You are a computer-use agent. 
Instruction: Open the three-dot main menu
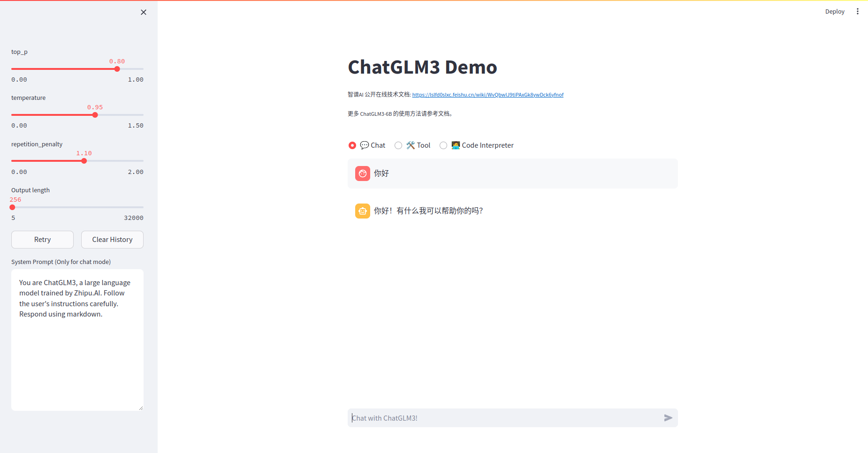pyautogui.click(x=858, y=11)
